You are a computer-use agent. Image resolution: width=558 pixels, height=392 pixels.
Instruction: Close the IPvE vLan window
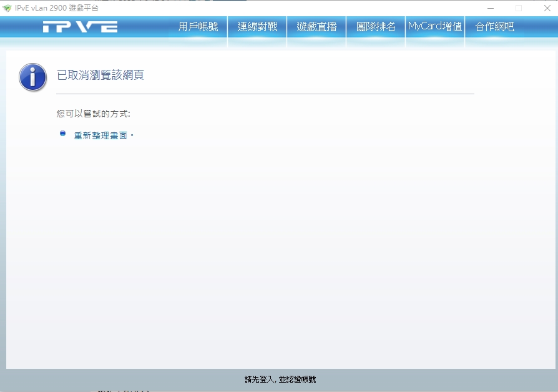pyautogui.click(x=547, y=8)
